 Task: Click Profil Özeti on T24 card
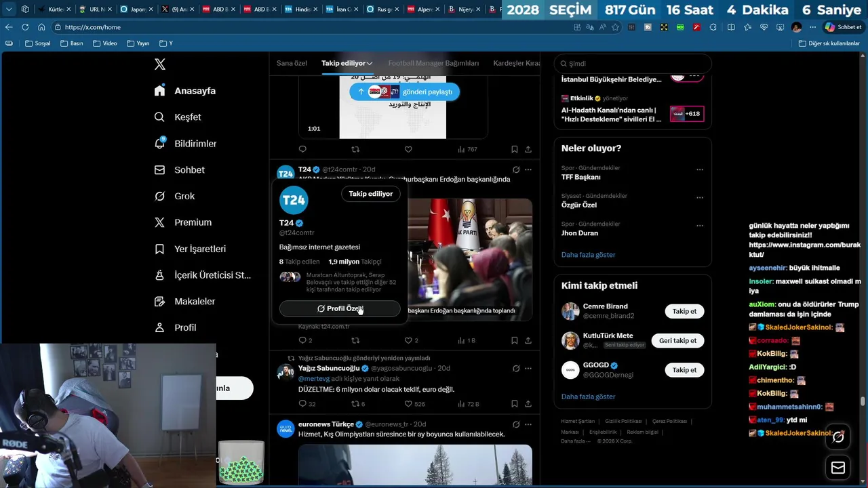coord(340,308)
